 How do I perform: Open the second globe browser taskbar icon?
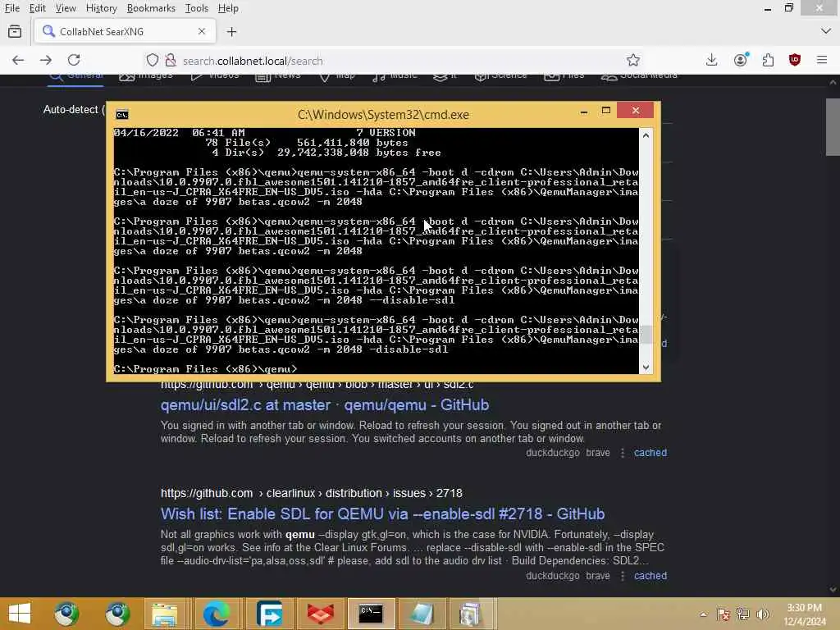(117, 614)
